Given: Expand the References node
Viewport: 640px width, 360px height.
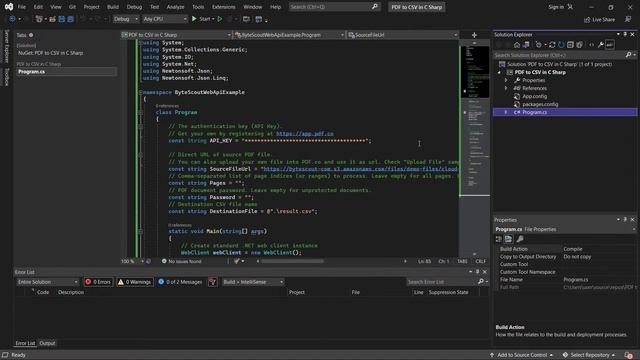Looking at the screenshot, I should 506,88.
